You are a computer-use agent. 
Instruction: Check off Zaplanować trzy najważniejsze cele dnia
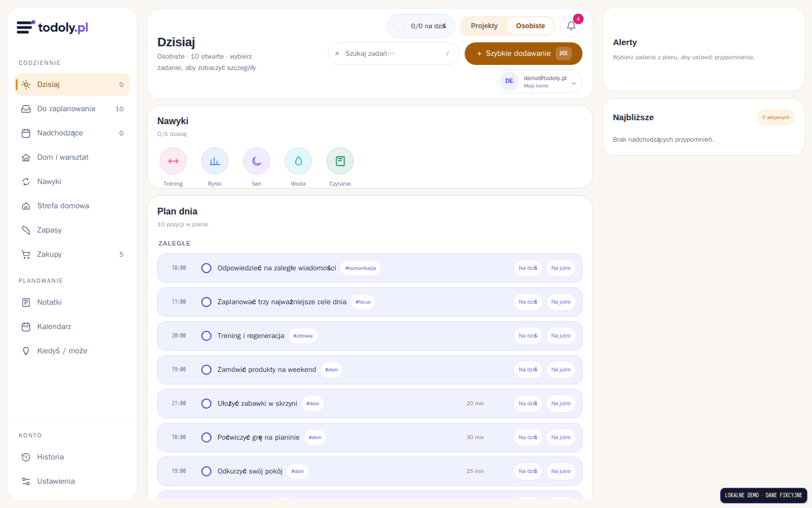pyautogui.click(x=206, y=302)
